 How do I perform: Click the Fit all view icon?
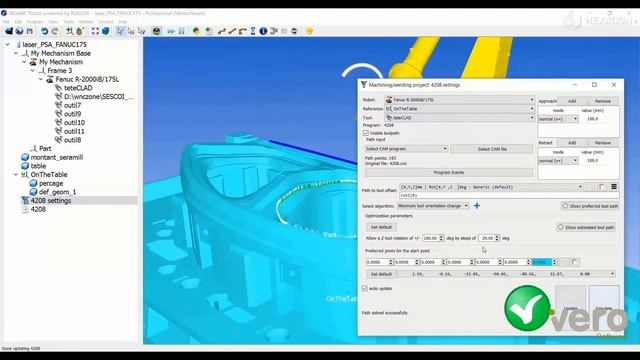(x=95, y=31)
